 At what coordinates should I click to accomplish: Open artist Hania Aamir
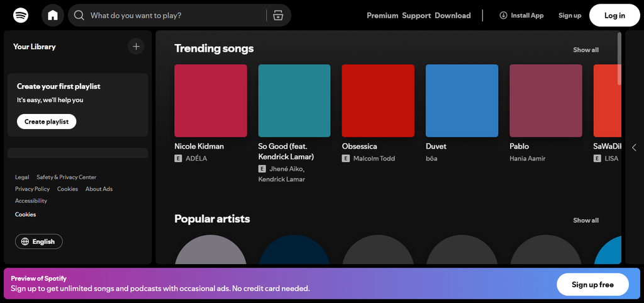528,158
